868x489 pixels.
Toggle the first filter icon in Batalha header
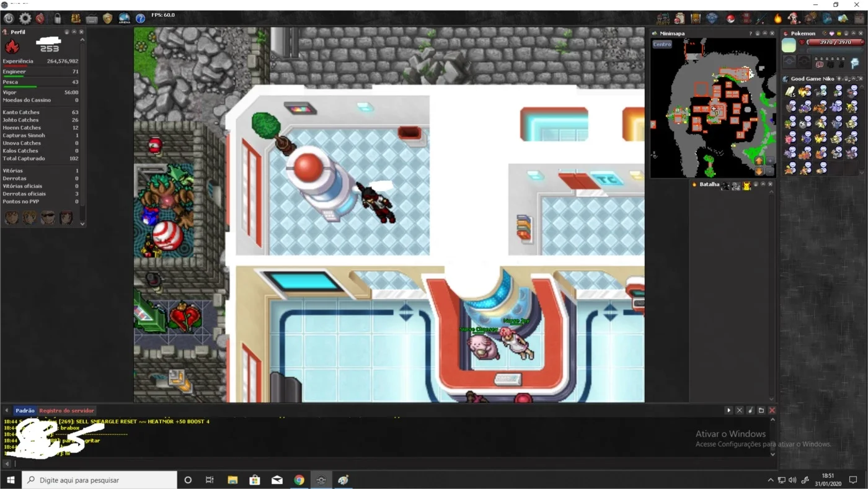coord(725,185)
